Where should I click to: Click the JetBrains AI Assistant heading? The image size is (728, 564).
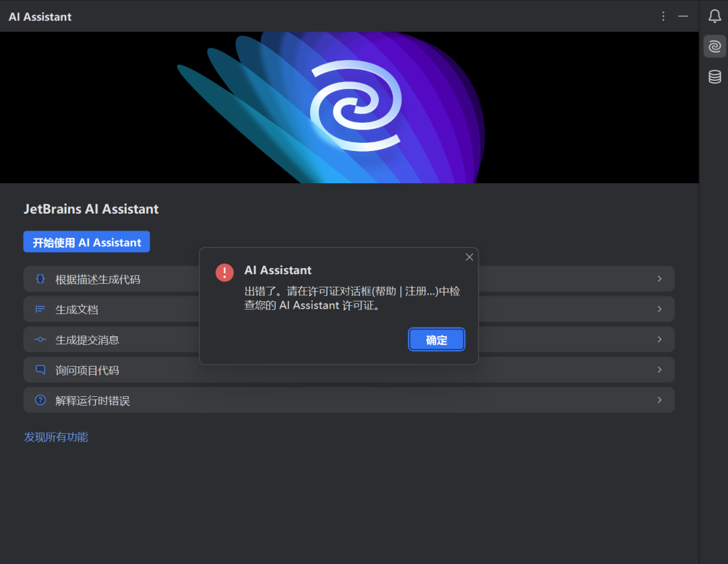[x=91, y=209]
